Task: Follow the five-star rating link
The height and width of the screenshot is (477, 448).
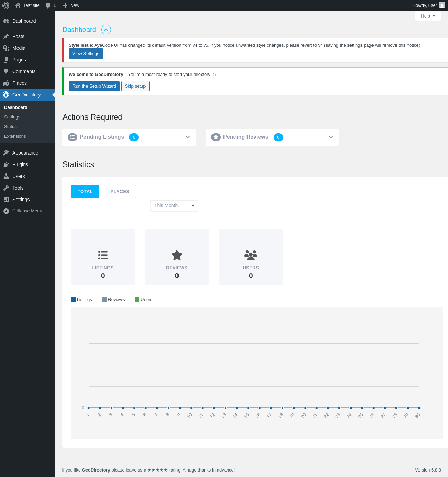Action: 158,470
